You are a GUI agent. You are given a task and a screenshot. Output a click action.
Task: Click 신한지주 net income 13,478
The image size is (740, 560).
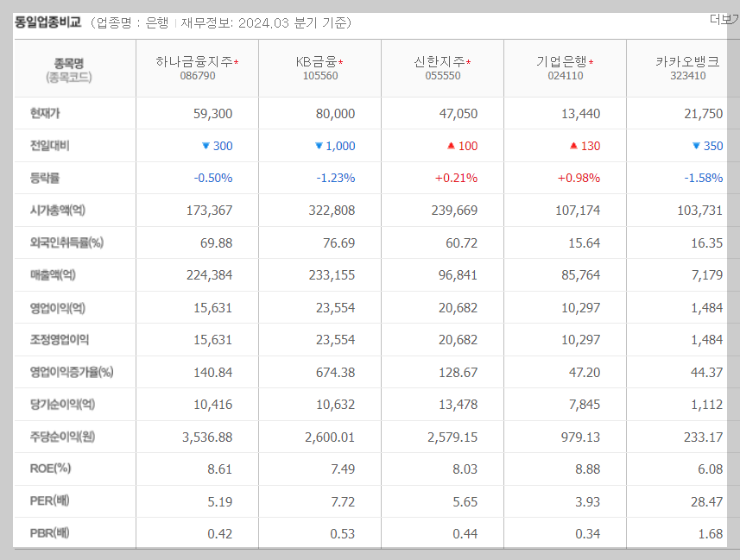(459, 405)
